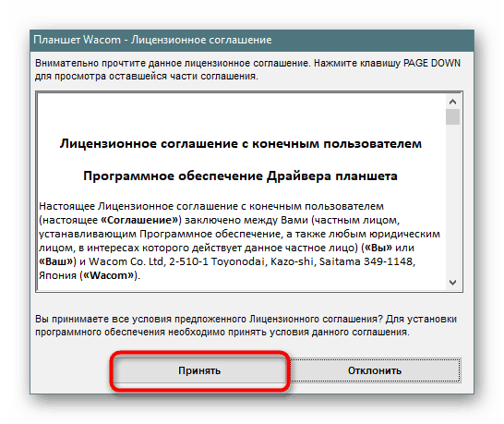
Task: Decline the license with the Отклонить button
Action: pyautogui.click(x=375, y=370)
